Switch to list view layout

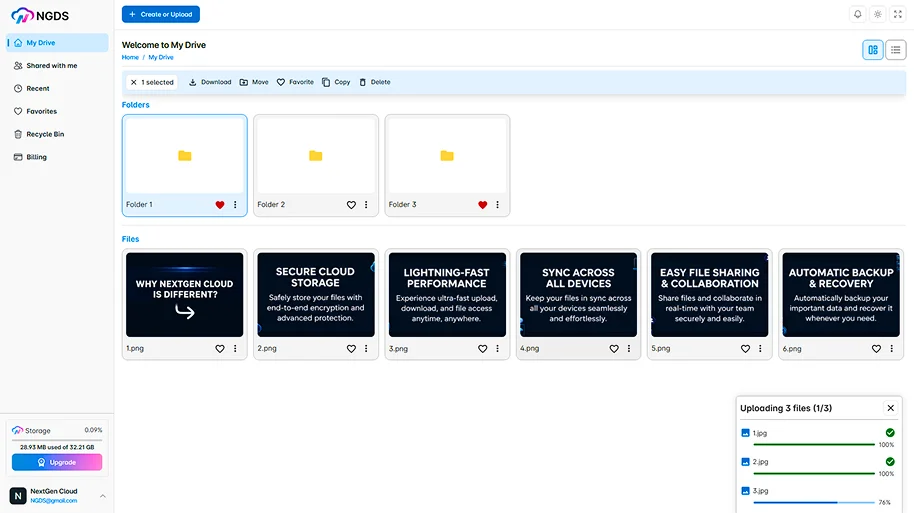point(895,50)
